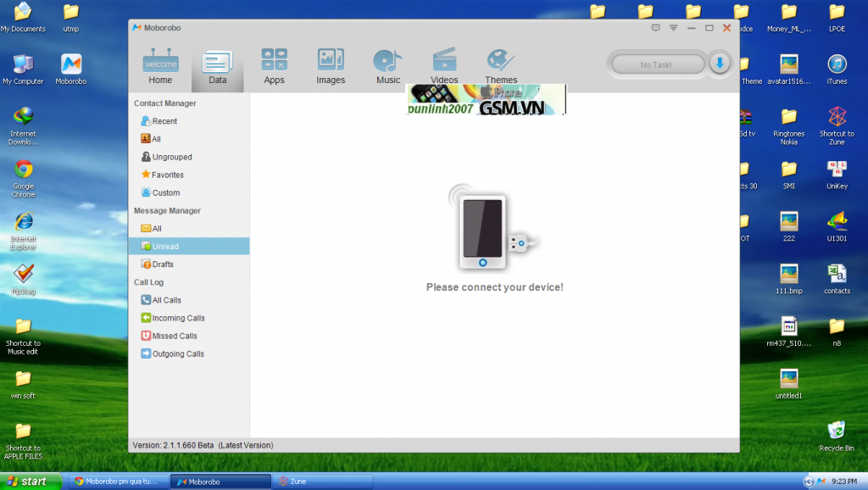Show Ungrouped contacts
Screen dimensions: 868x490
click(x=167, y=157)
